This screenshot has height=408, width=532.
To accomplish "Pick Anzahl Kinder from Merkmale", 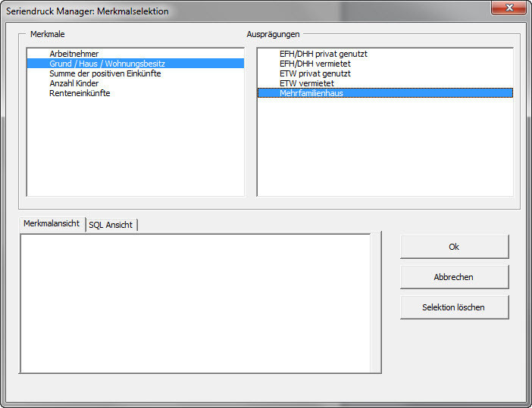I will [x=136, y=83].
